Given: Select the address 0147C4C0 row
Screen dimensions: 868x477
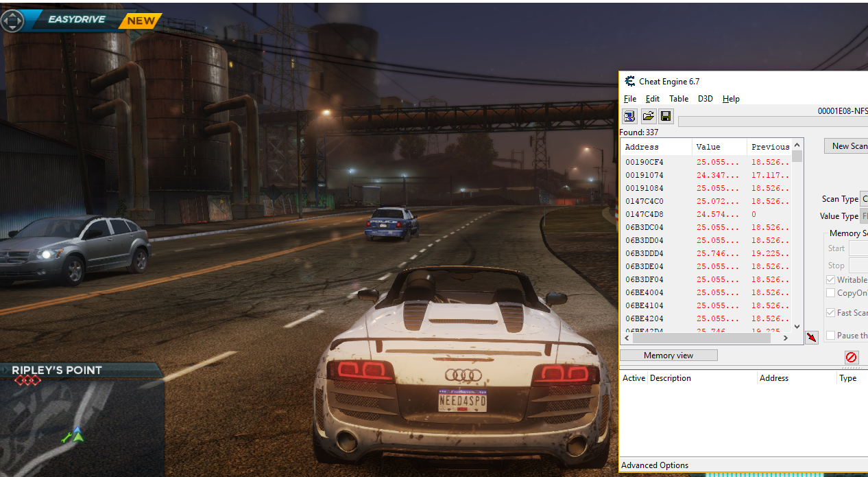Looking at the screenshot, I should [706, 201].
